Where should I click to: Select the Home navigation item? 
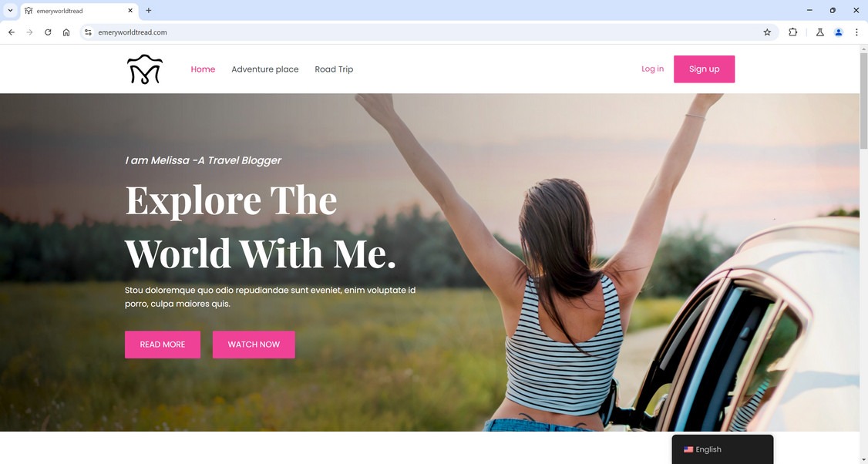point(203,69)
